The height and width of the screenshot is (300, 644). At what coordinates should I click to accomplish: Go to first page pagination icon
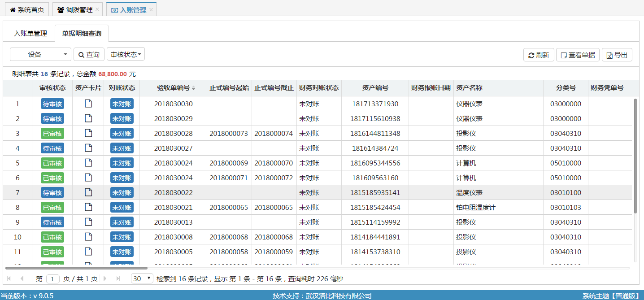(9, 279)
